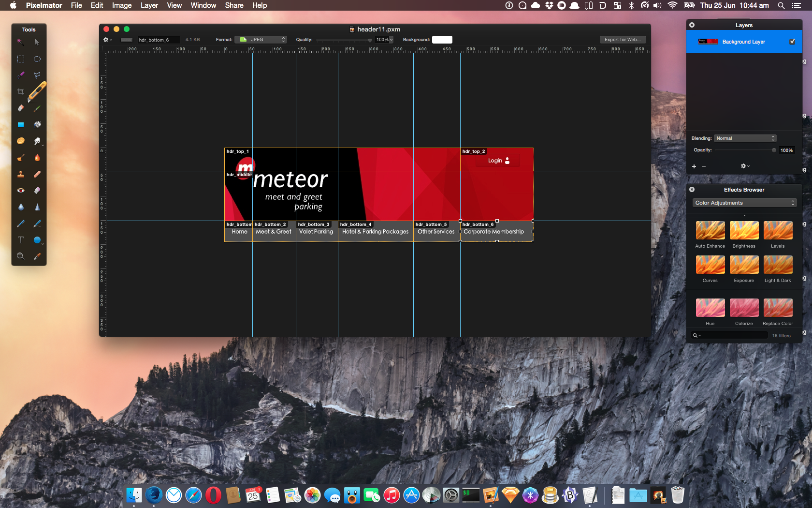Screen dimensions: 812x508
Task: Add a new layer with plus button
Action: 694,166
